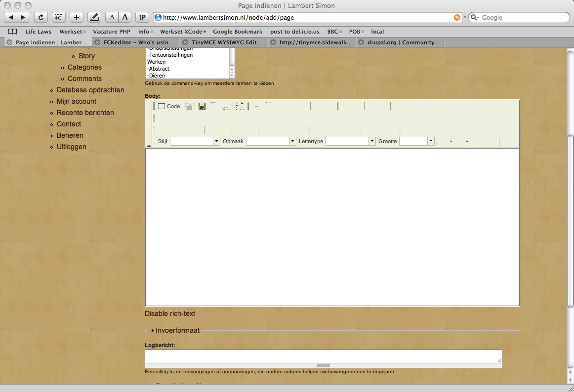Go back with the browser back arrow

11,17
